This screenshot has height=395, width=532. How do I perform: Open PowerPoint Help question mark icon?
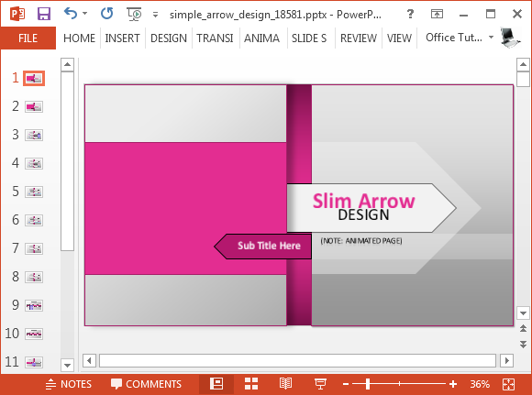tap(410, 14)
